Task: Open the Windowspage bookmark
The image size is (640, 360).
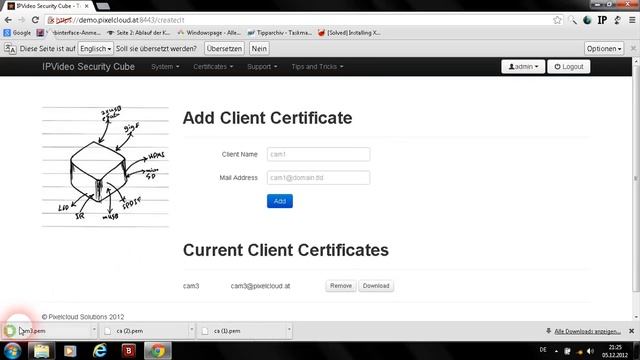Action: 209,33
